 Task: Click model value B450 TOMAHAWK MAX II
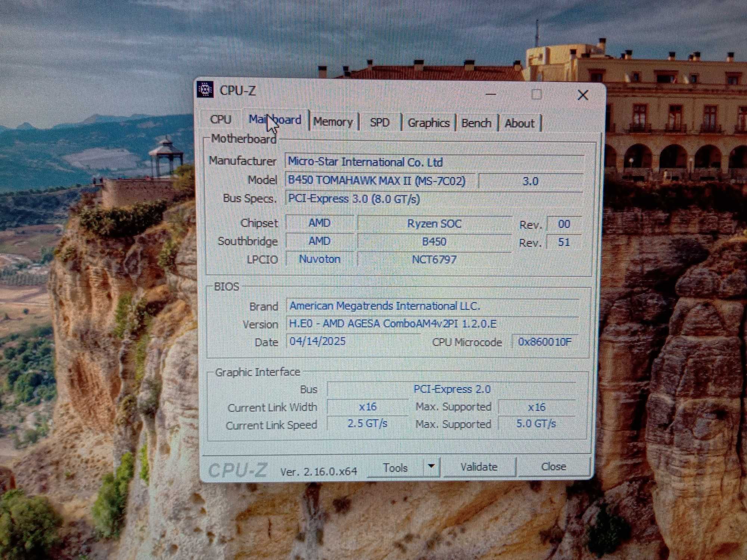pos(380,181)
